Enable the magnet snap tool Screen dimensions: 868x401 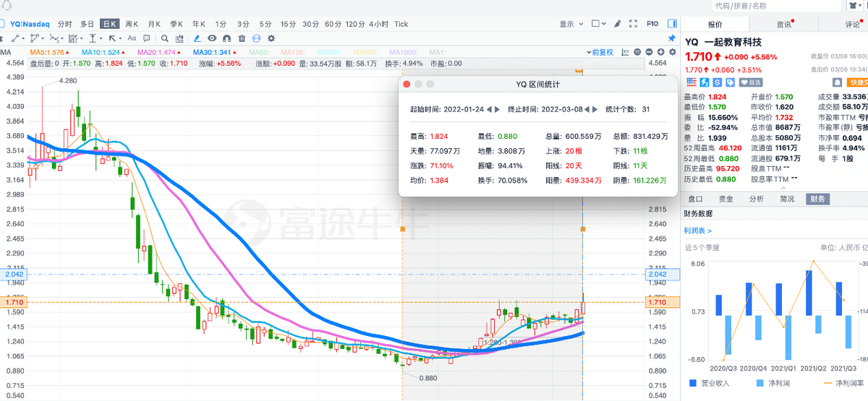pos(226,38)
